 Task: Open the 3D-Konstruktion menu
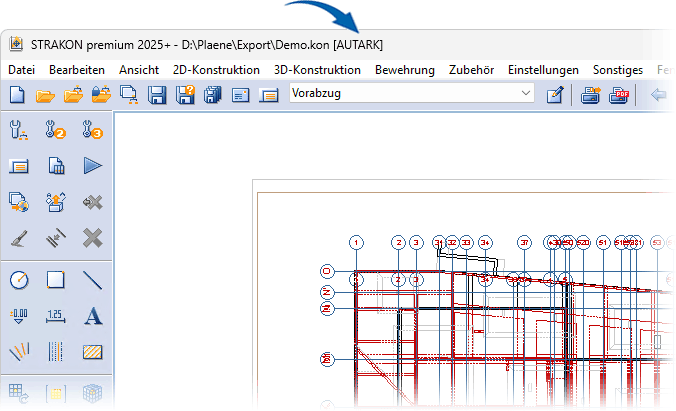[x=317, y=70]
